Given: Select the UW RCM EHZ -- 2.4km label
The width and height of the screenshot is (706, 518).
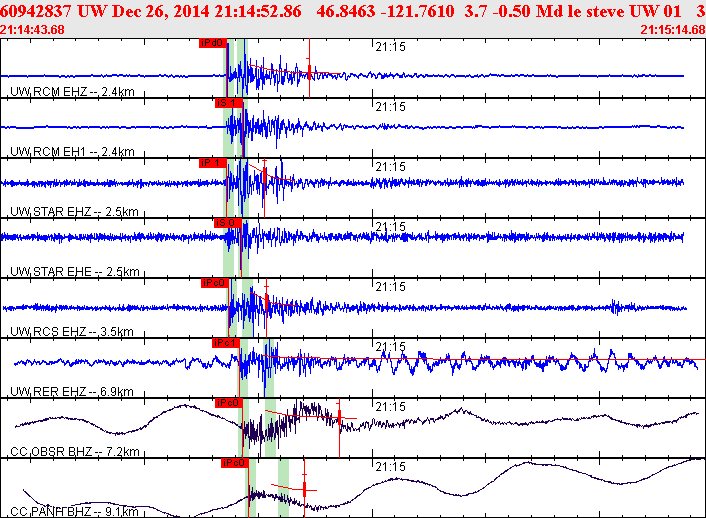Looking at the screenshot, I should click(72, 92).
